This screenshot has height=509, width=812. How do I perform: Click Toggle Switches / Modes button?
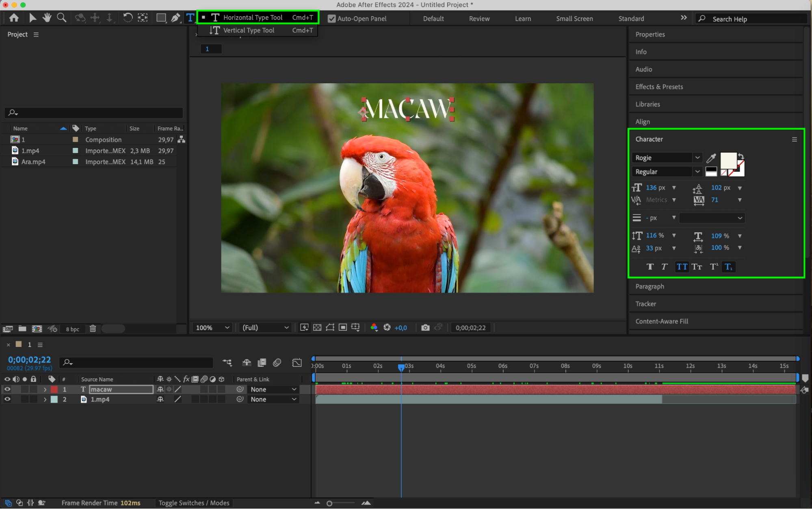click(x=194, y=503)
